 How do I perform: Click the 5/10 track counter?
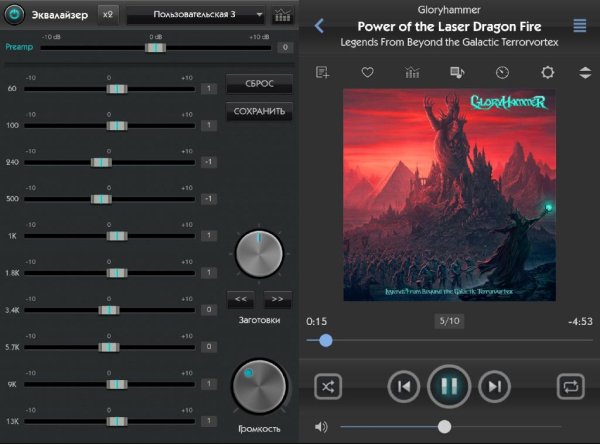click(449, 321)
